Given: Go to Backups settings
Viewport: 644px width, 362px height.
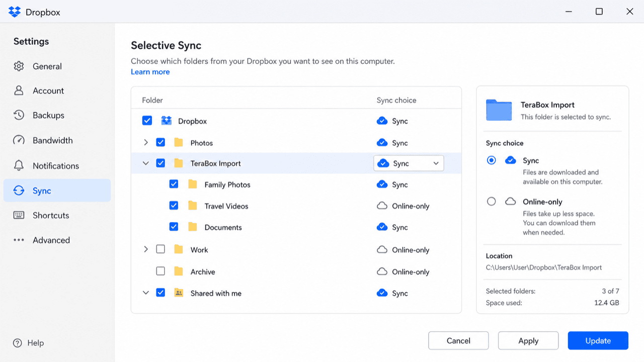Looking at the screenshot, I should click(57, 115).
